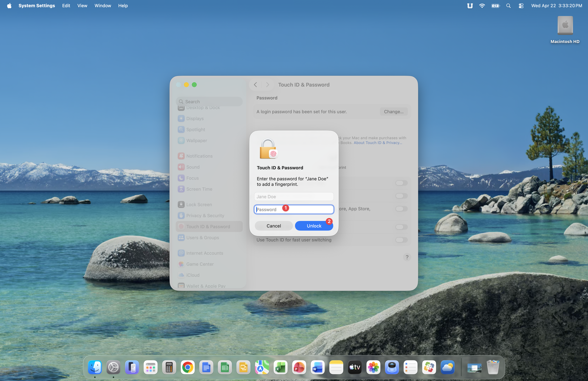The width and height of the screenshot is (588, 381).
Task: Launch Google Chrome from the dock
Action: pos(188,367)
